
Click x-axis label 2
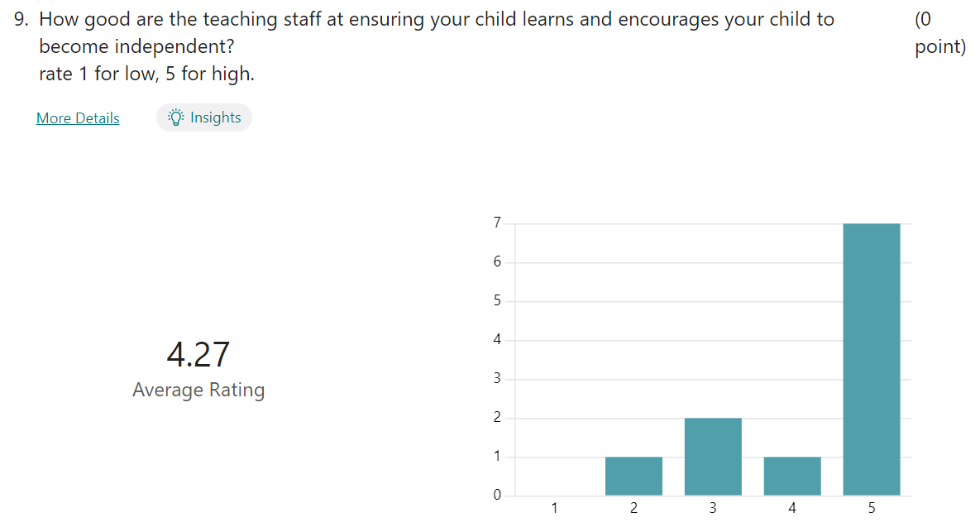pyautogui.click(x=633, y=508)
